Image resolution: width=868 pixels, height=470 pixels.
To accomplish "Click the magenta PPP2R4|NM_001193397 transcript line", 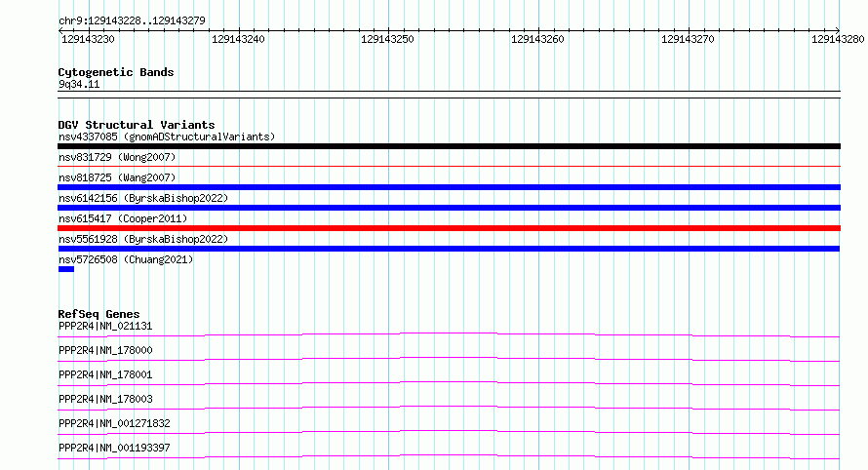I will (449, 456).
